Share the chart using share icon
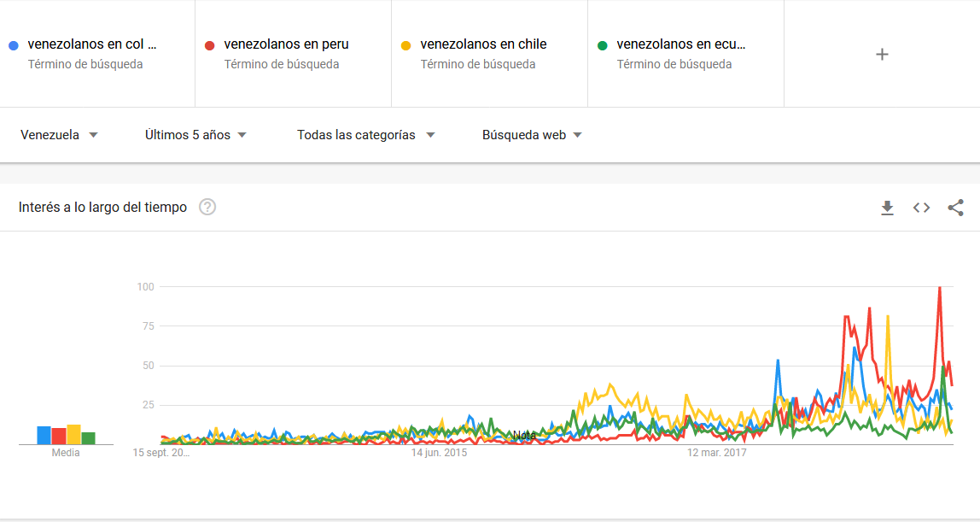980x522 pixels. [x=955, y=208]
